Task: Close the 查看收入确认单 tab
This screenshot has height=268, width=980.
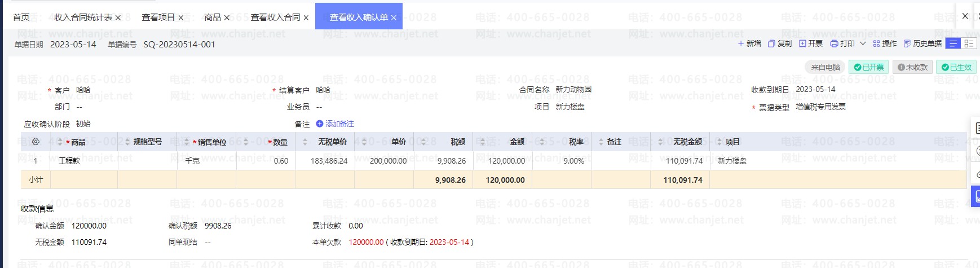Action: click(394, 18)
